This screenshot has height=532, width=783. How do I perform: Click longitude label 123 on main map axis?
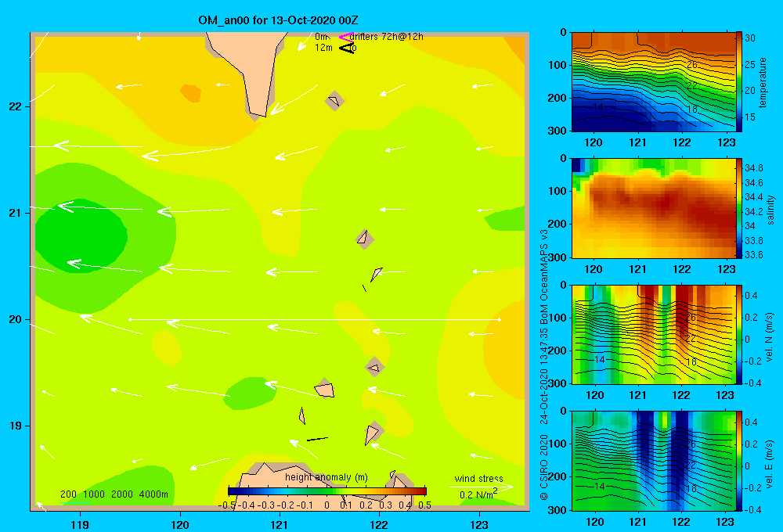479,524
